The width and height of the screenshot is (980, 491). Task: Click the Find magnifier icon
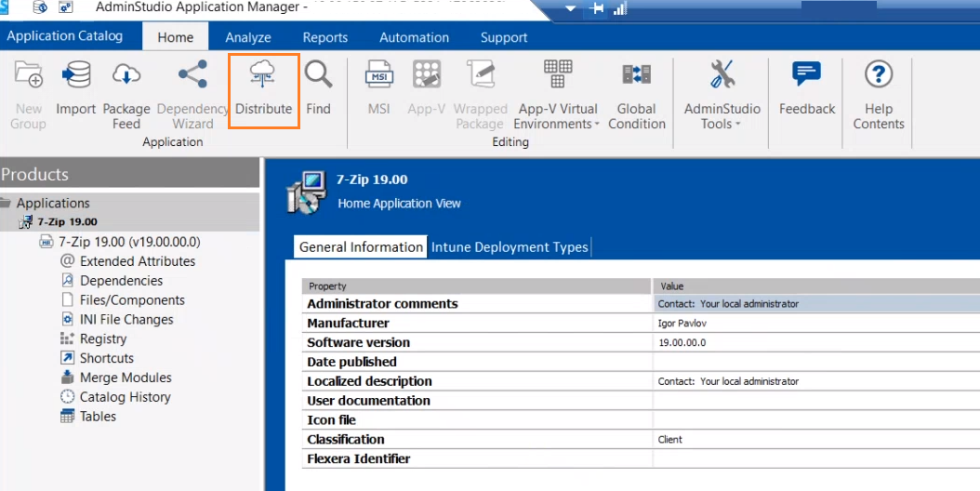coord(319,74)
